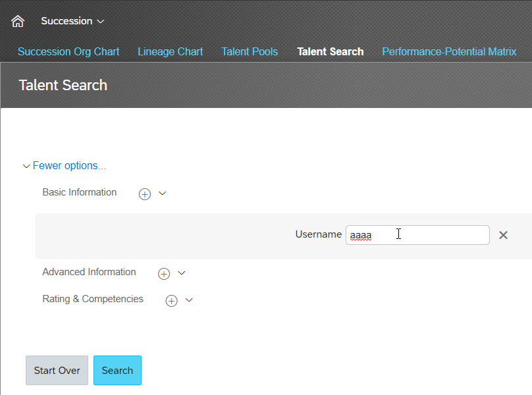Select the Talent Search tab
This screenshot has width=532, height=395.
331,51
